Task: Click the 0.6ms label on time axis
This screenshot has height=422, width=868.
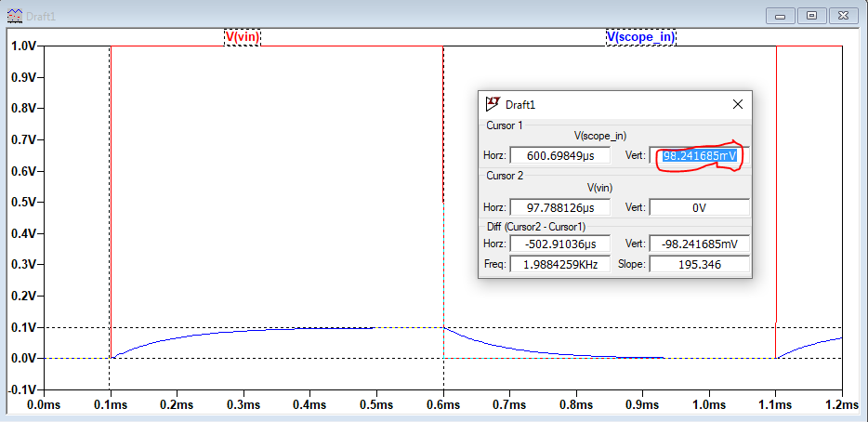Action: click(443, 405)
